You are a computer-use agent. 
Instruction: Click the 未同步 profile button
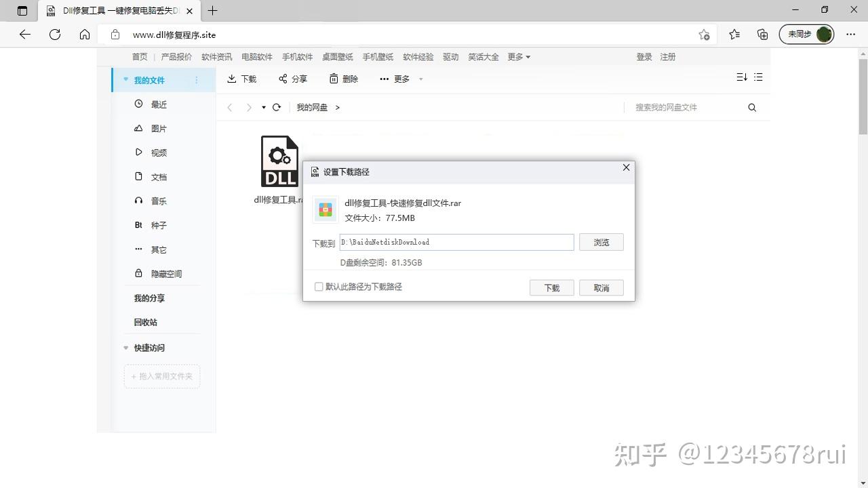point(806,35)
